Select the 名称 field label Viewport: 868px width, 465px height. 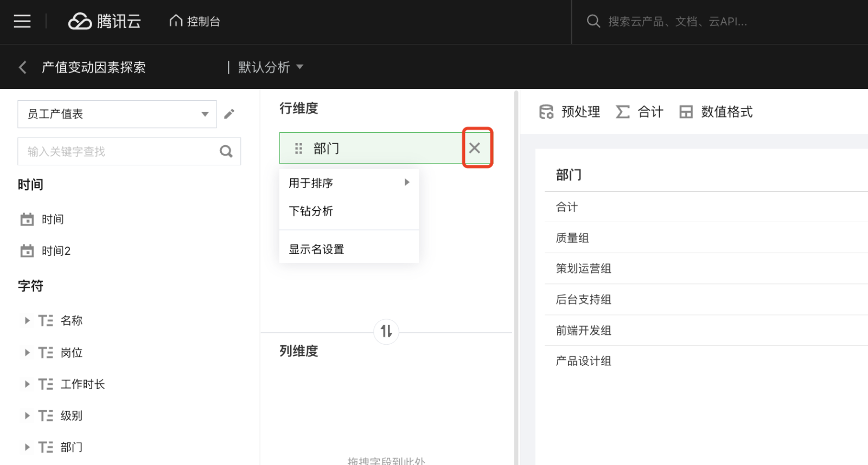tap(72, 320)
